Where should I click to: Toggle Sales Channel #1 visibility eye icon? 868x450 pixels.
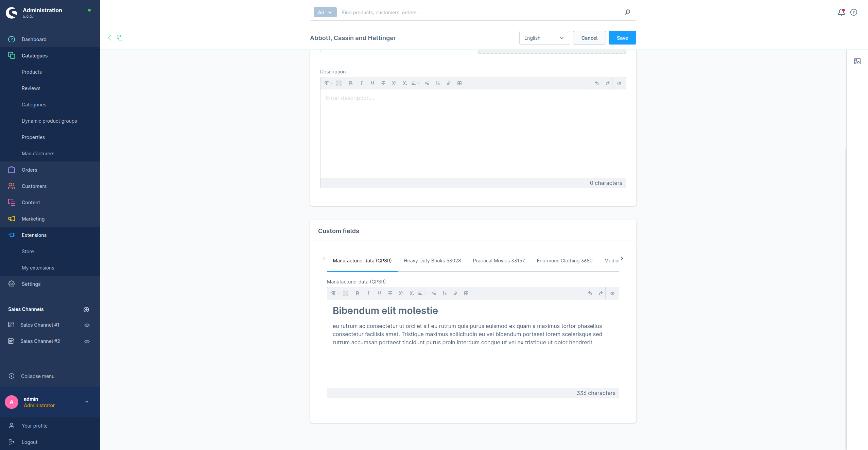(x=87, y=325)
